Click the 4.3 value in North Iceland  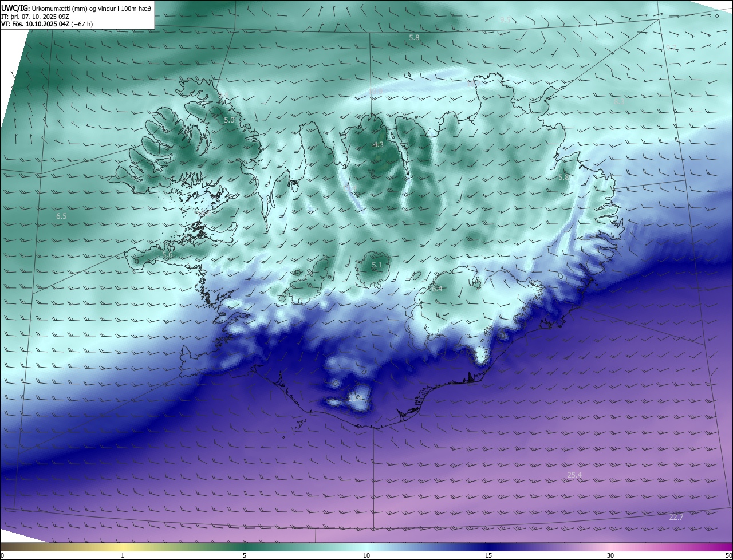378,145
